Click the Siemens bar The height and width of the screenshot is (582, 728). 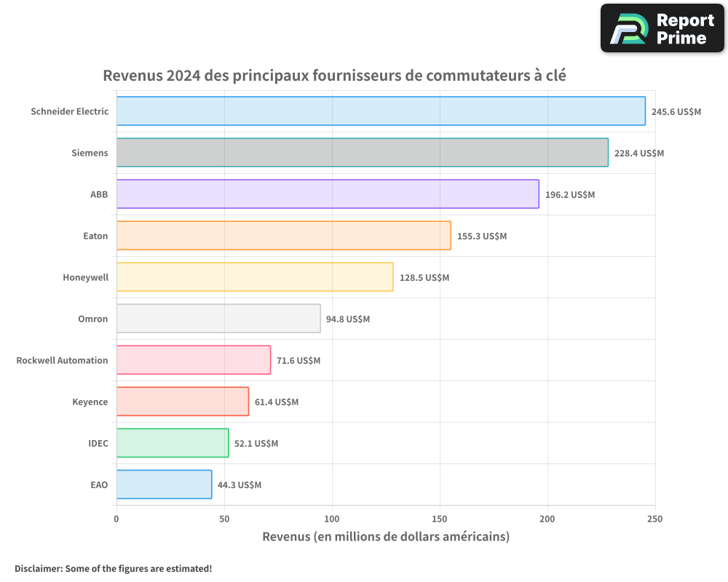tap(360, 153)
